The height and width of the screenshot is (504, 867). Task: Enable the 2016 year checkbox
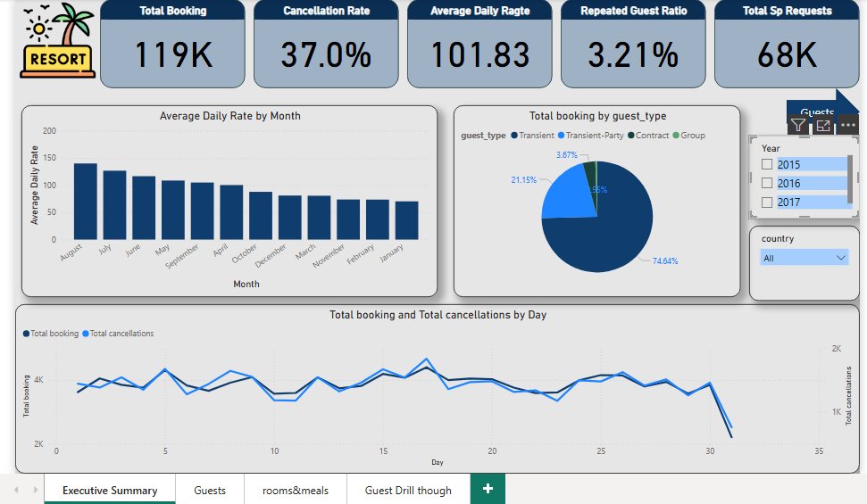(x=767, y=184)
